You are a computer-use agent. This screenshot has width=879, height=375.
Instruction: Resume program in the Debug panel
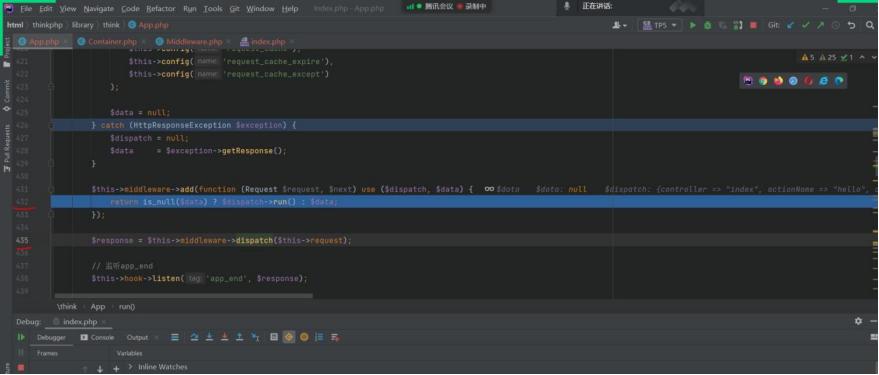(21, 337)
